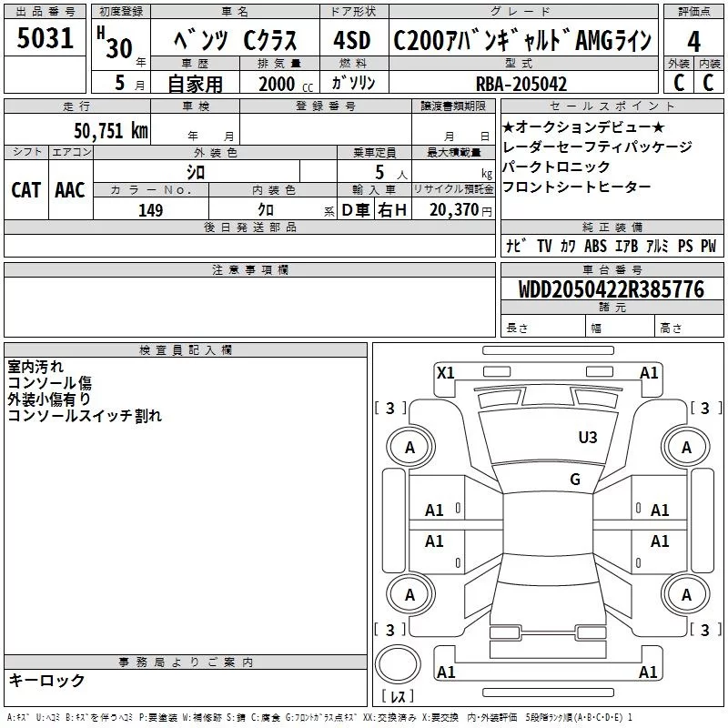Select door type 4SD
The image size is (728, 728).
pyautogui.click(x=352, y=40)
